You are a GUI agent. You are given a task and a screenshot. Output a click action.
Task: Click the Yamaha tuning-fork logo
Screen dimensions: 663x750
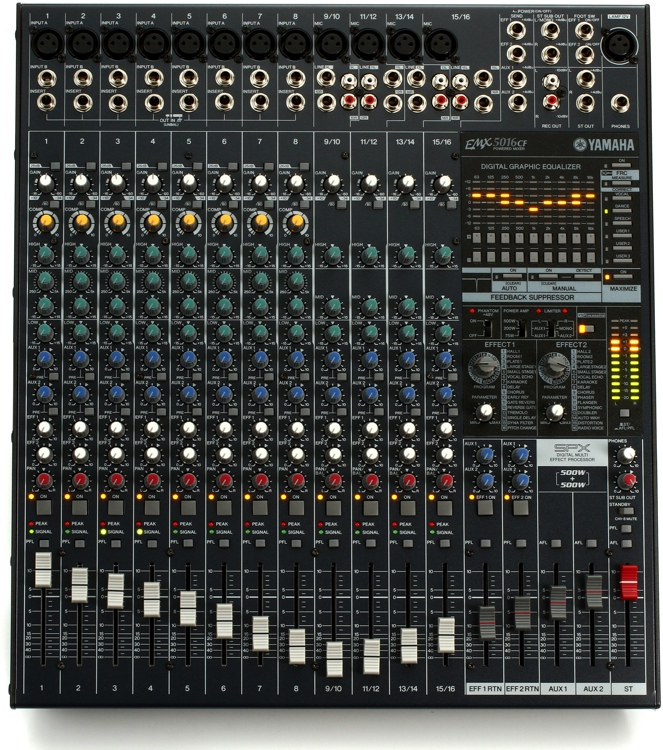click(x=579, y=144)
